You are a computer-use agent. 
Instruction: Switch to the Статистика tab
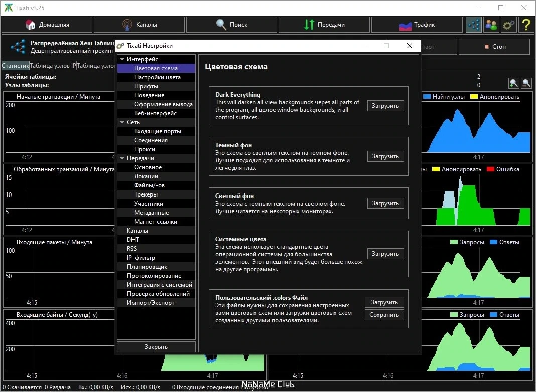(x=16, y=66)
